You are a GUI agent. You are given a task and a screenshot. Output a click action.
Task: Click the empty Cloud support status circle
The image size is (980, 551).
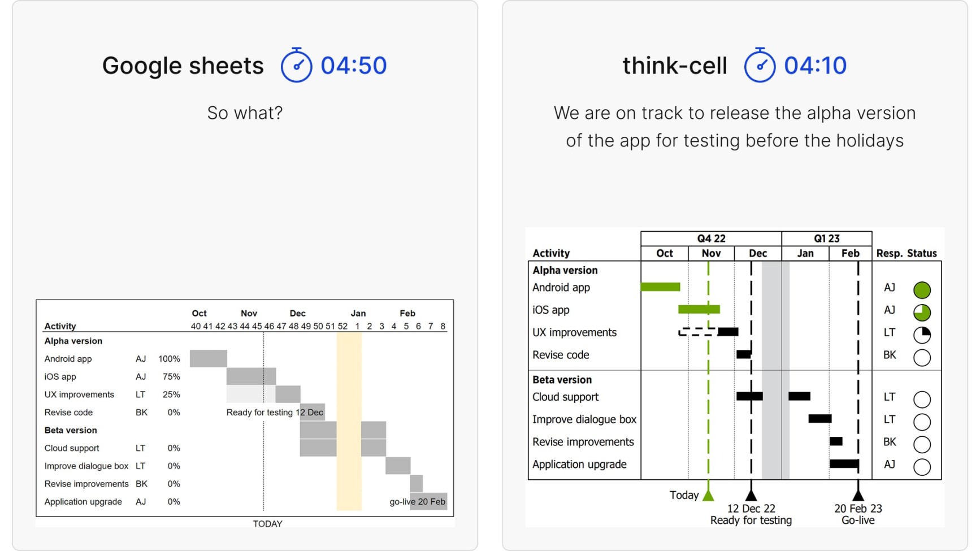coord(922,400)
